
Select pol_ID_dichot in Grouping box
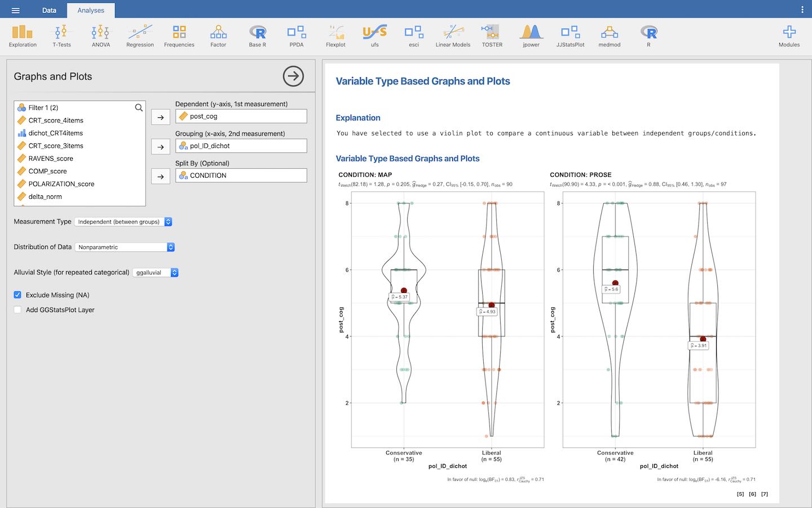(241, 146)
